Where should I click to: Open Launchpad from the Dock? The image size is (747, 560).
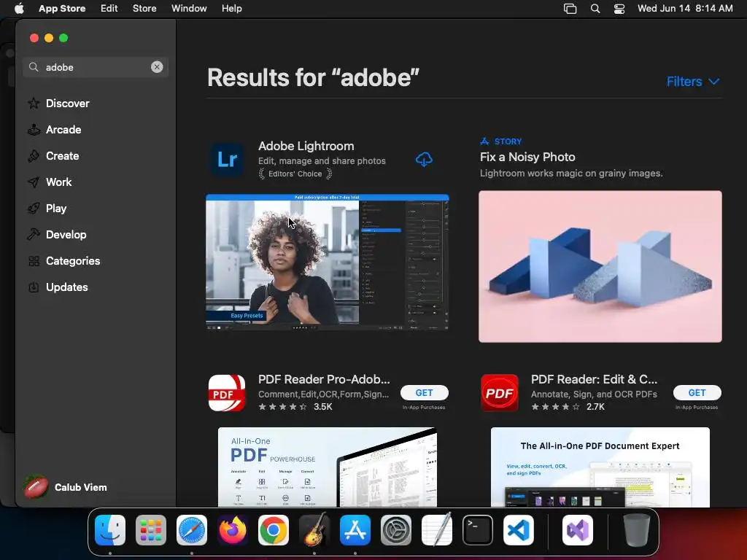pos(151,530)
